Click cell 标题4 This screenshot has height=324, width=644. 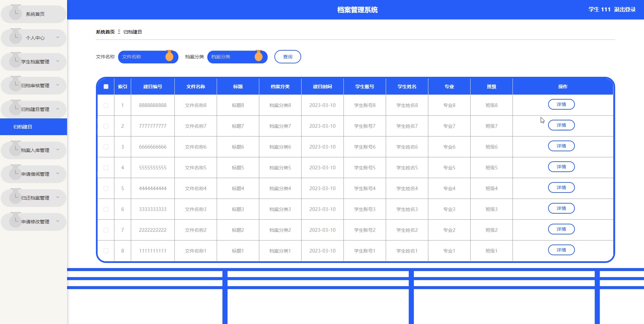[238, 188]
